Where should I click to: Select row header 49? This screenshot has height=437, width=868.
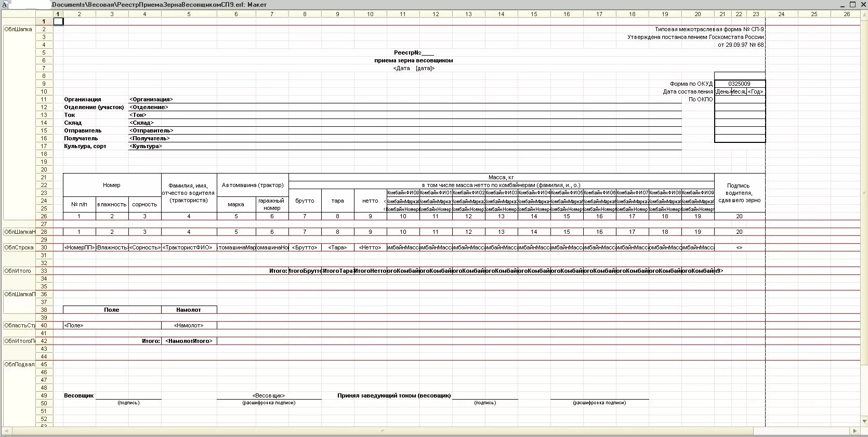pyautogui.click(x=44, y=395)
